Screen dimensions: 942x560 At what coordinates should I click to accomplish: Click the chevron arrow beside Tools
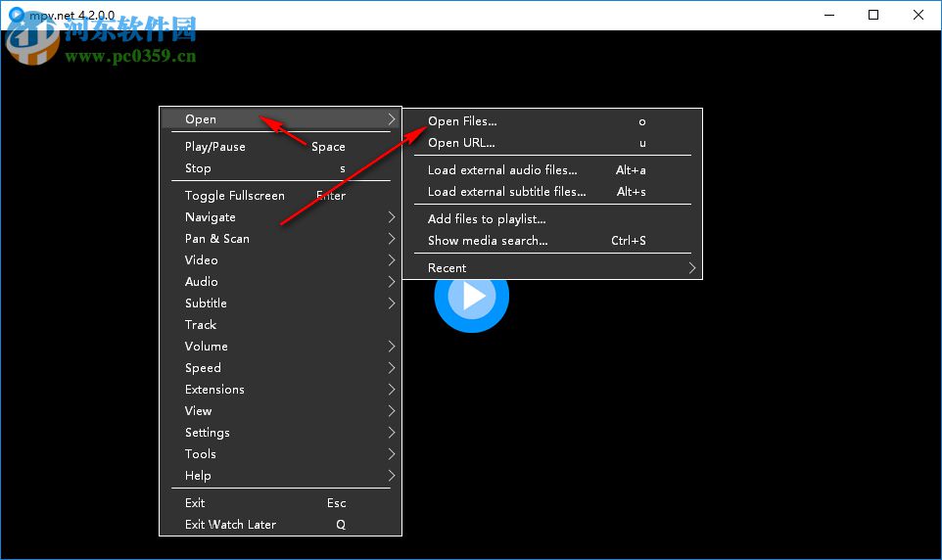click(392, 454)
